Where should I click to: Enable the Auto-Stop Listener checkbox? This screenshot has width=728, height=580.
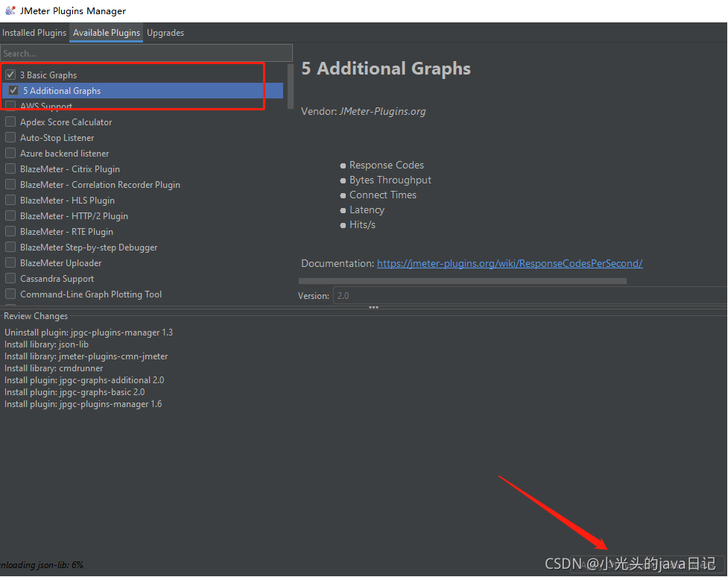coord(10,137)
